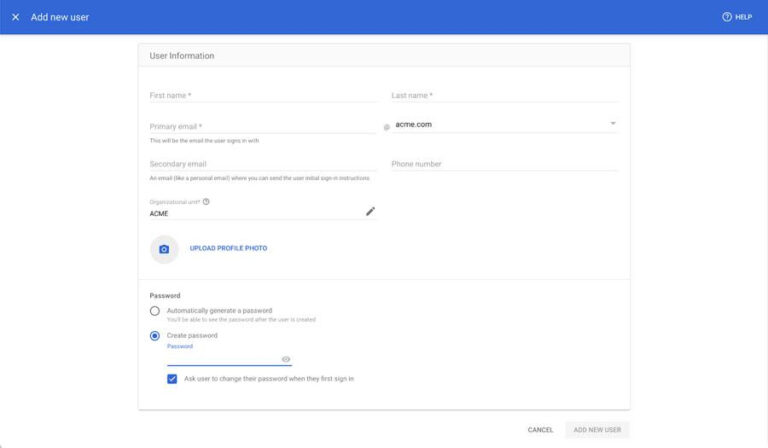Click the Password text input
Image resolution: width=768 pixels, height=448 pixels.
point(222,359)
